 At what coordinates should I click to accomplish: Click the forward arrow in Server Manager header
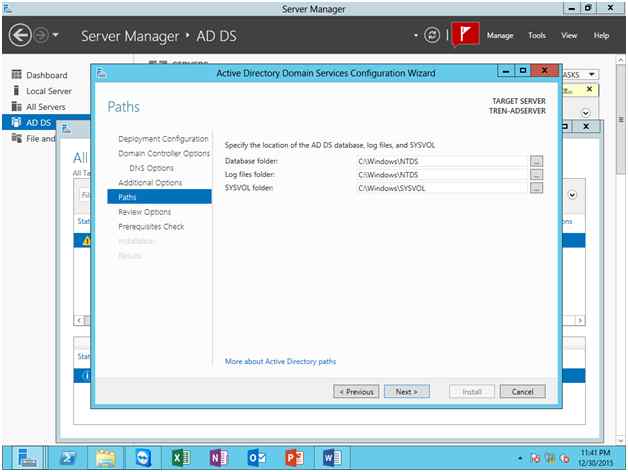[x=40, y=35]
